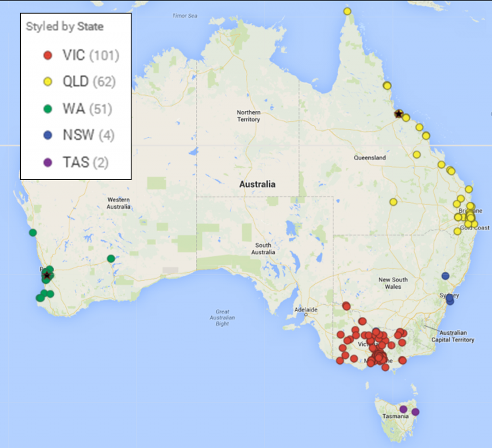Image resolution: width=492 pixels, height=448 pixels.
Task: Click the Adelaide city label
Action: (x=306, y=310)
